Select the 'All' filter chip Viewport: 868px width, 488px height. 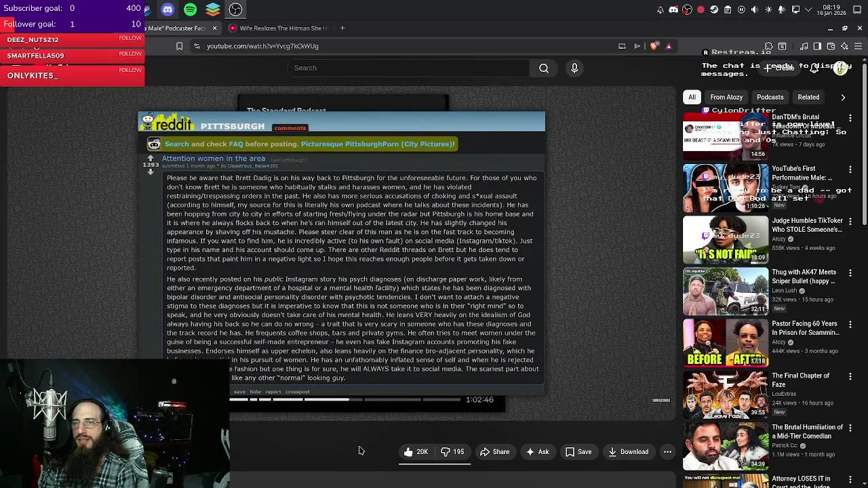tap(692, 97)
